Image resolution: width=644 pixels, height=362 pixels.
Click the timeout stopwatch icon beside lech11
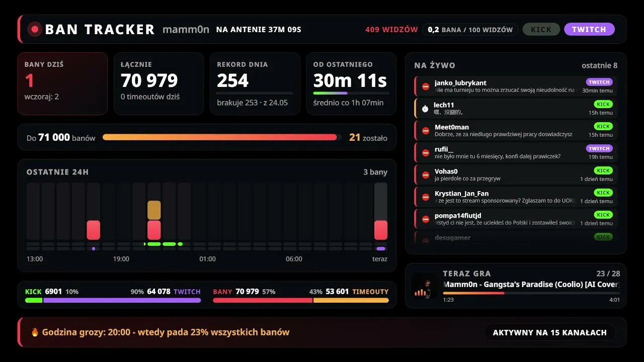(425, 109)
